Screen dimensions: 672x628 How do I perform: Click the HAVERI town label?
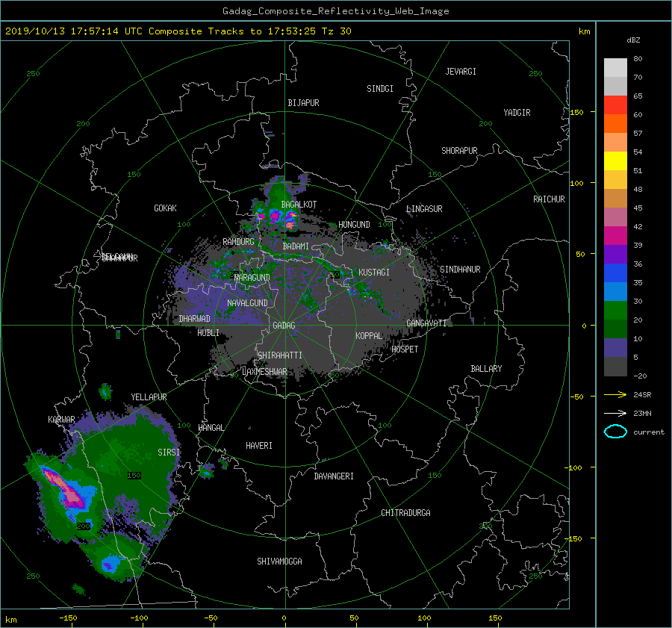259,446
